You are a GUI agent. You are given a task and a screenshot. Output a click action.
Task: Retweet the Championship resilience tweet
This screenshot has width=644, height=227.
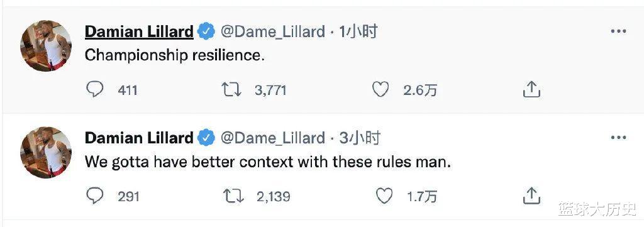pos(231,89)
